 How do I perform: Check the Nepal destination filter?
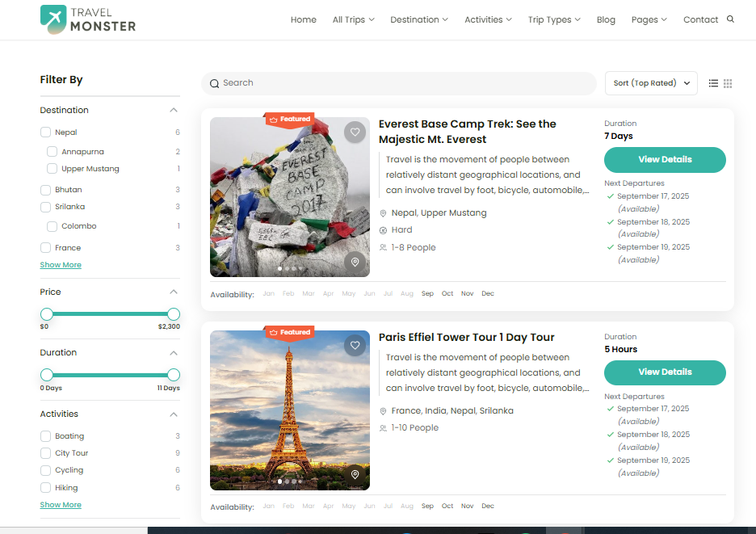(47, 132)
